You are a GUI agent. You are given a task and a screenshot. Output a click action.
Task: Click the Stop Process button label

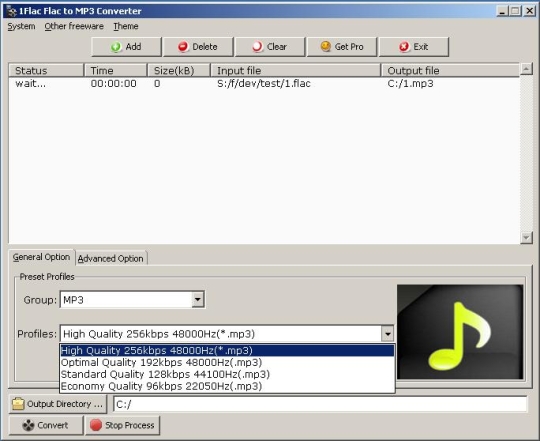click(x=129, y=426)
